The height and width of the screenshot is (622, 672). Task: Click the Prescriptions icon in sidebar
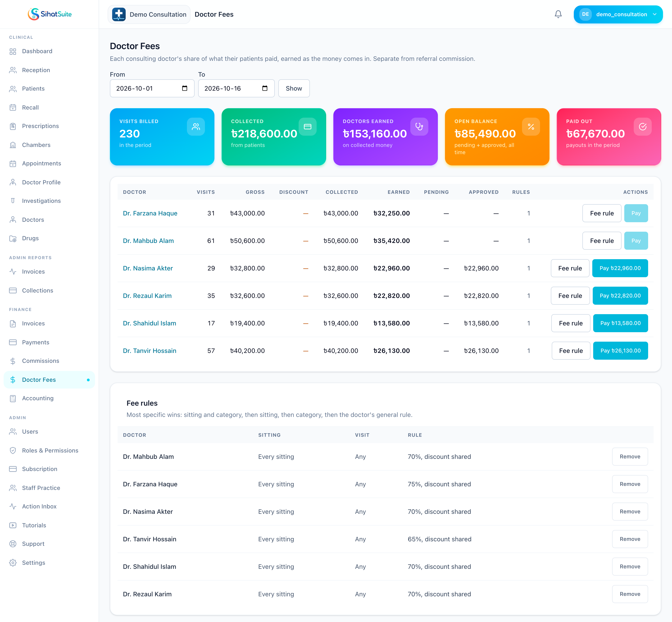13,126
